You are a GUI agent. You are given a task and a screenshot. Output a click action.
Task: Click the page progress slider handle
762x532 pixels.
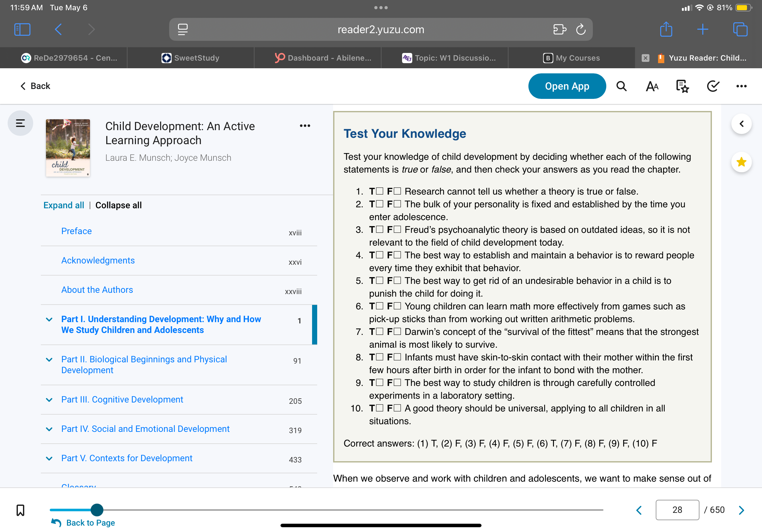pos(97,509)
